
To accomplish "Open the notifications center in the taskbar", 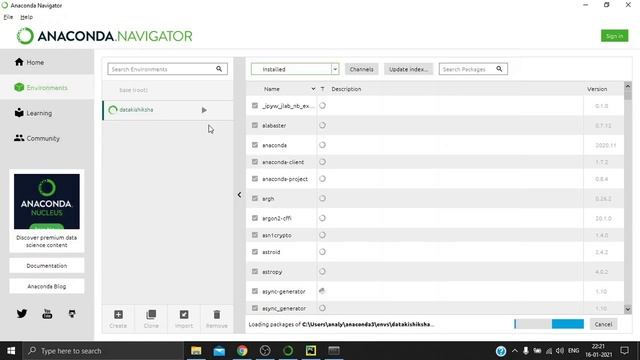I will (x=624, y=351).
